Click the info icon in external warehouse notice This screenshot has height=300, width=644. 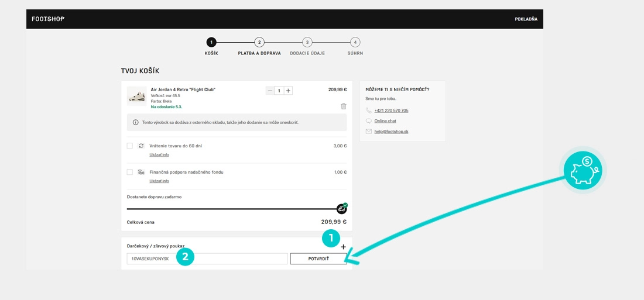click(x=136, y=122)
